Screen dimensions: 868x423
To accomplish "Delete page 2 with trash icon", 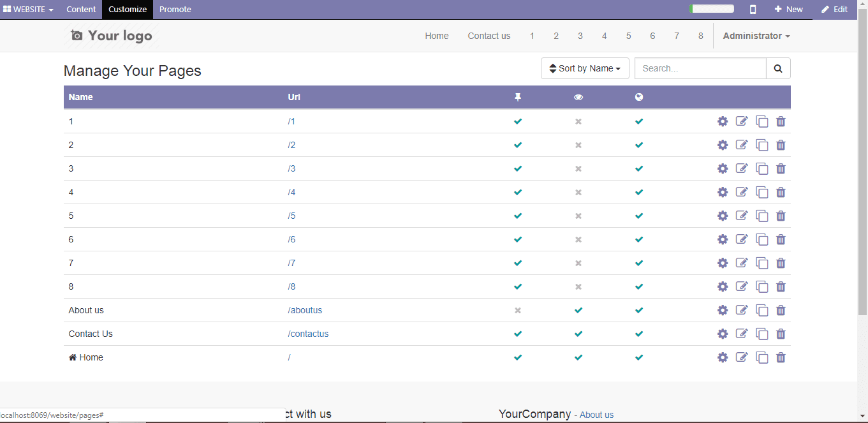I will [x=781, y=145].
